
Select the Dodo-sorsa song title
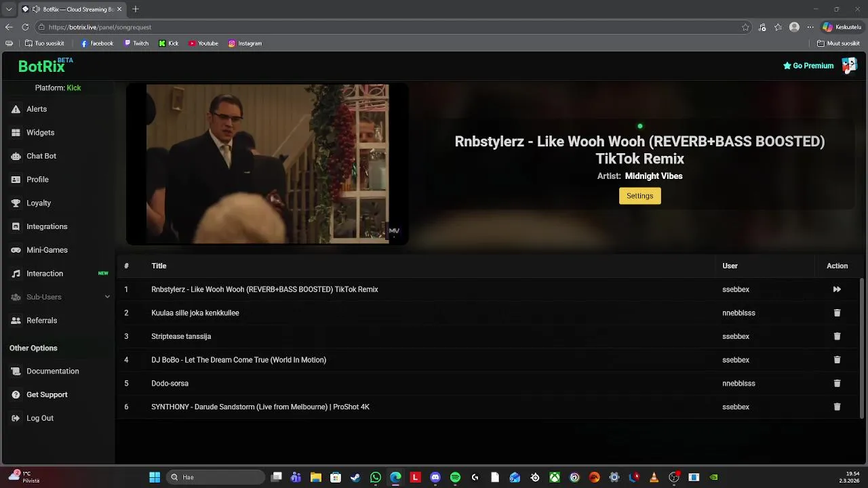(x=170, y=384)
